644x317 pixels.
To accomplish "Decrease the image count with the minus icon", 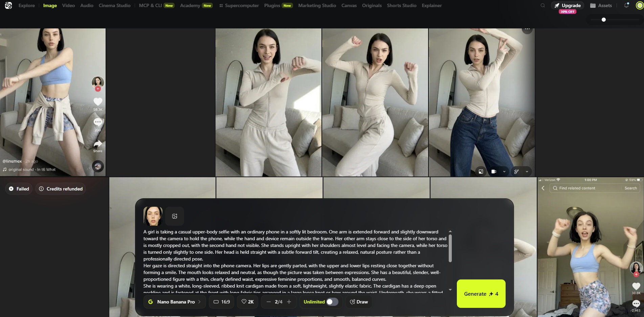I will (x=269, y=302).
